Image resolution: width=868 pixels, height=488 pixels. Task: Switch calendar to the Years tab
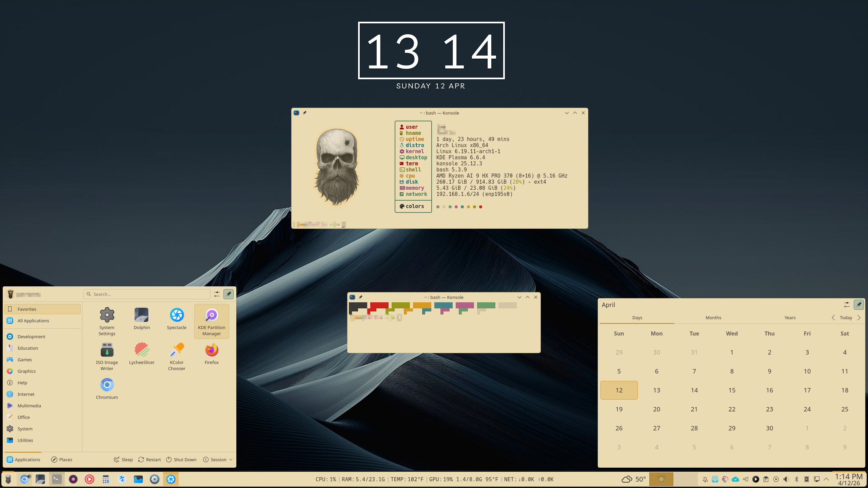click(x=790, y=318)
